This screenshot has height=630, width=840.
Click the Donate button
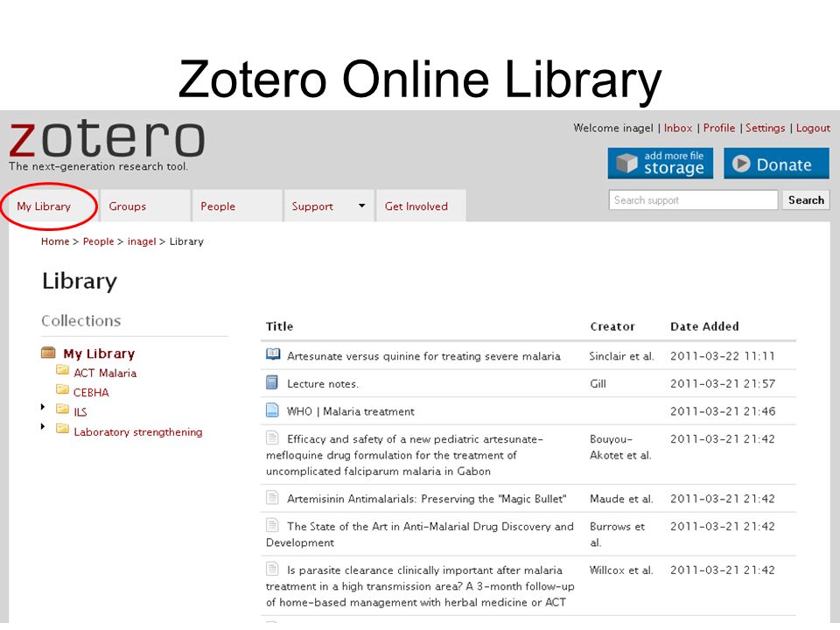tap(776, 164)
